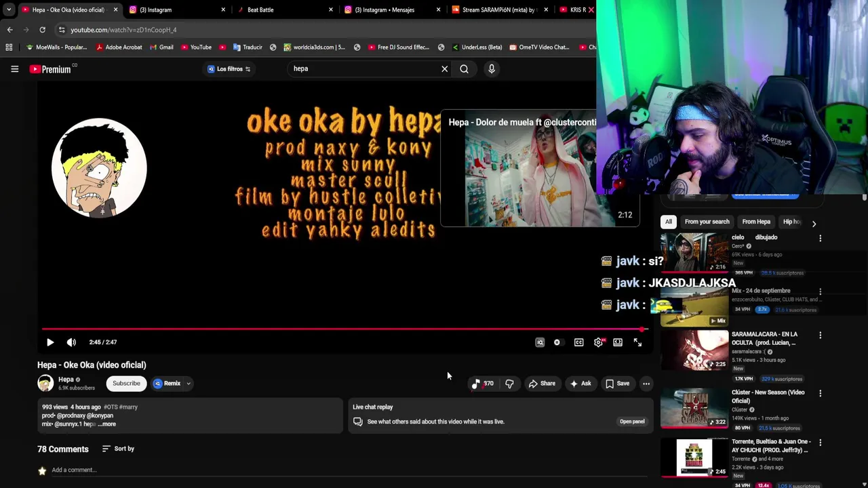Open apps grid in bookmarks bar
Image resolution: width=868 pixels, height=488 pixels.
pos(9,47)
